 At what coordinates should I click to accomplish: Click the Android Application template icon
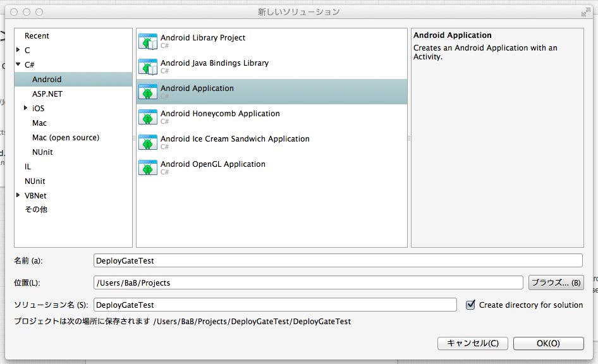[x=148, y=92]
